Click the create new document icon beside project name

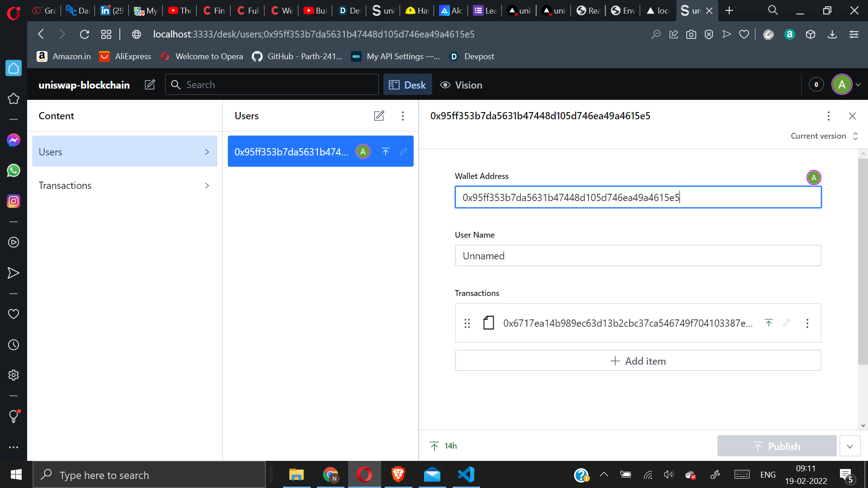(150, 84)
